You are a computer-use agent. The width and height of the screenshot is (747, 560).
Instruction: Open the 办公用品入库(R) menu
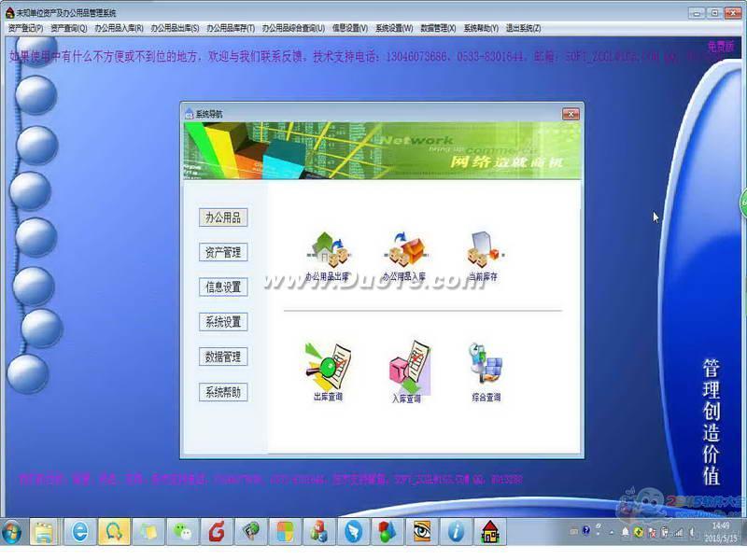[120, 28]
